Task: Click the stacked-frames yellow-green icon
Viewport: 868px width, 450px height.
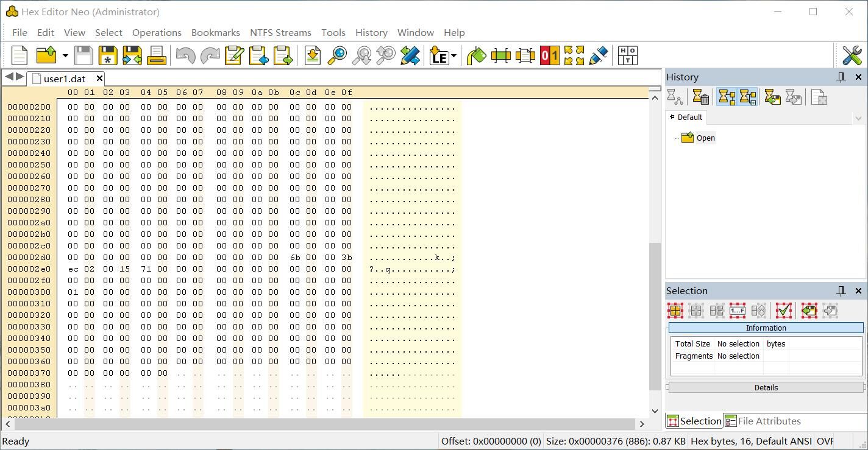Action: [x=525, y=55]
